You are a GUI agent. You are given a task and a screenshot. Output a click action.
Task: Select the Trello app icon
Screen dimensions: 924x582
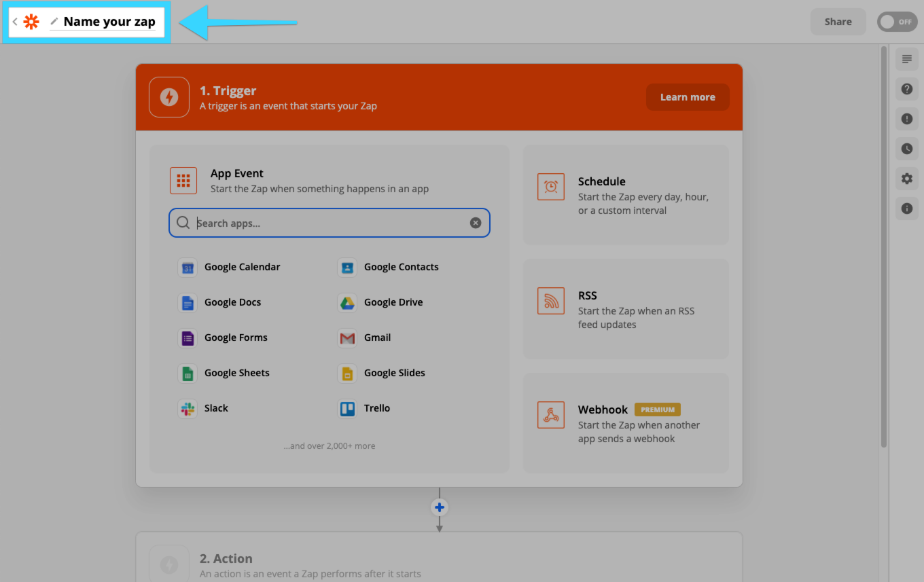coord(347,409)
